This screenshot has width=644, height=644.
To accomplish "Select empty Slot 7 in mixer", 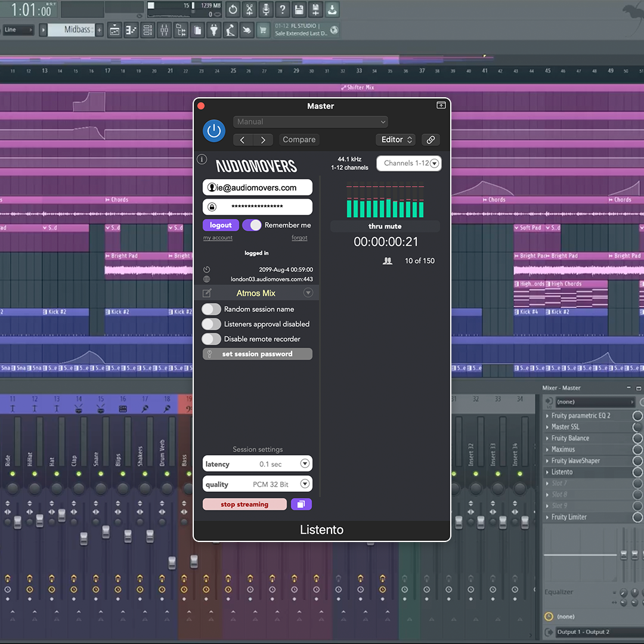I will [588, 484].
